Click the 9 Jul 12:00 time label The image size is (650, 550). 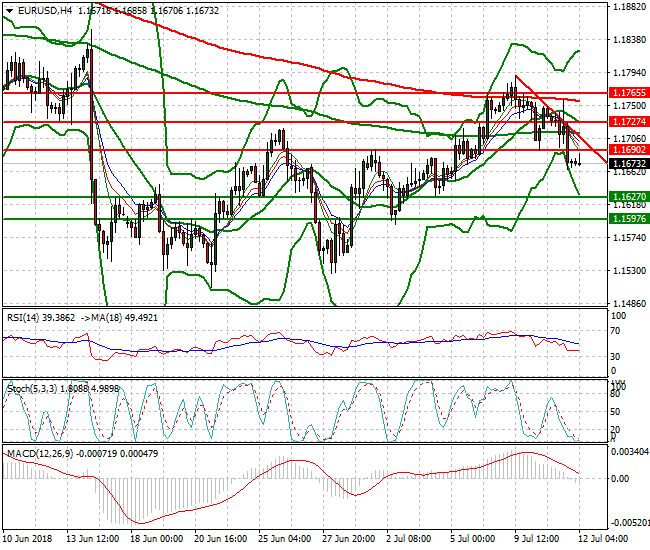536,539
